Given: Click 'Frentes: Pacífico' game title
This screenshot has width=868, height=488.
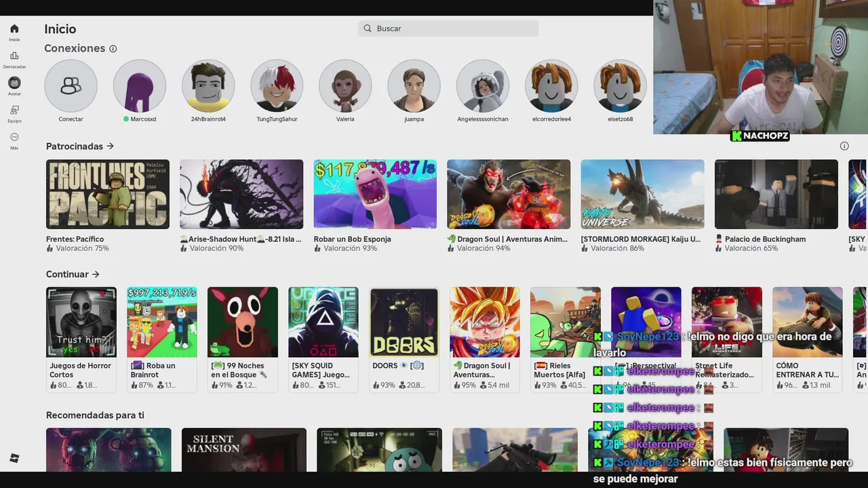Looking at the screenshot, I should click(x=75, y=239).
